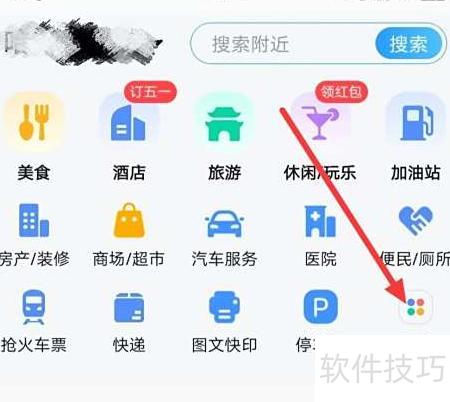
Task: Tap the 抢火车票 train icon
Action: (34, 307)
